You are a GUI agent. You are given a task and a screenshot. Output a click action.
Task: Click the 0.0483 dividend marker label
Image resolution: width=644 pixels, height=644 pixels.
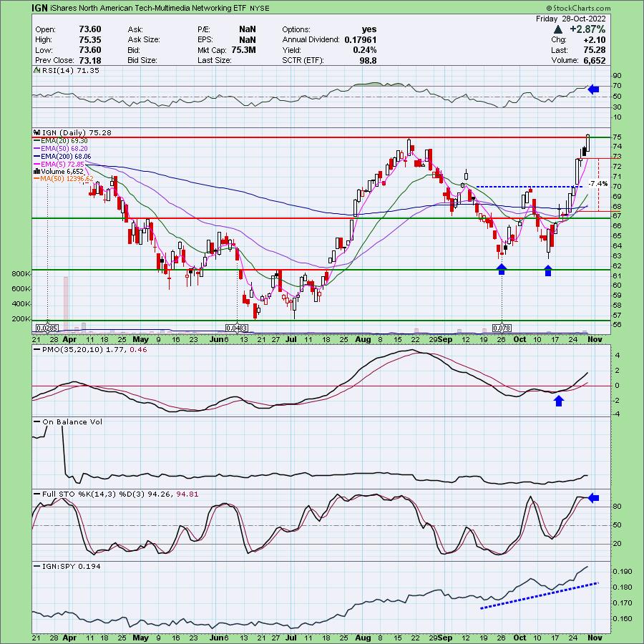tap(237, 328)
